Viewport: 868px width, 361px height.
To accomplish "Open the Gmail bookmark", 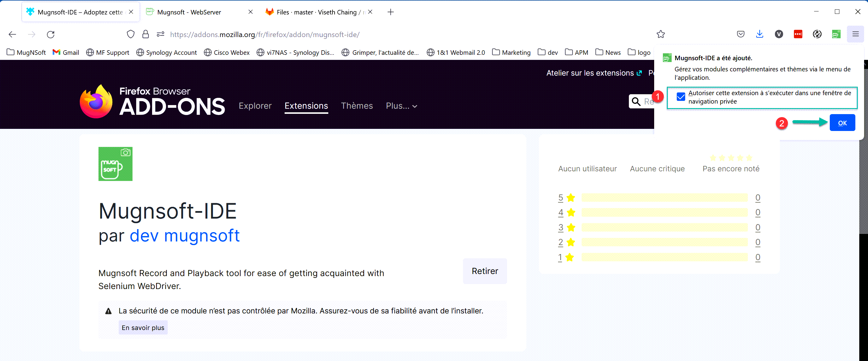I will pyautogui.click(x=66, y=52).
